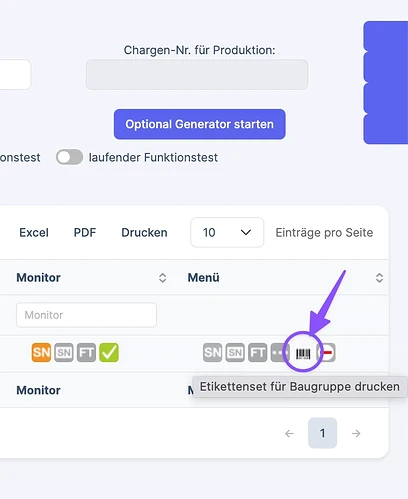The height and width of the screenshot is (499, 408).
Task: Sort table by Monitor column arrows
Action: pos(162,278)
